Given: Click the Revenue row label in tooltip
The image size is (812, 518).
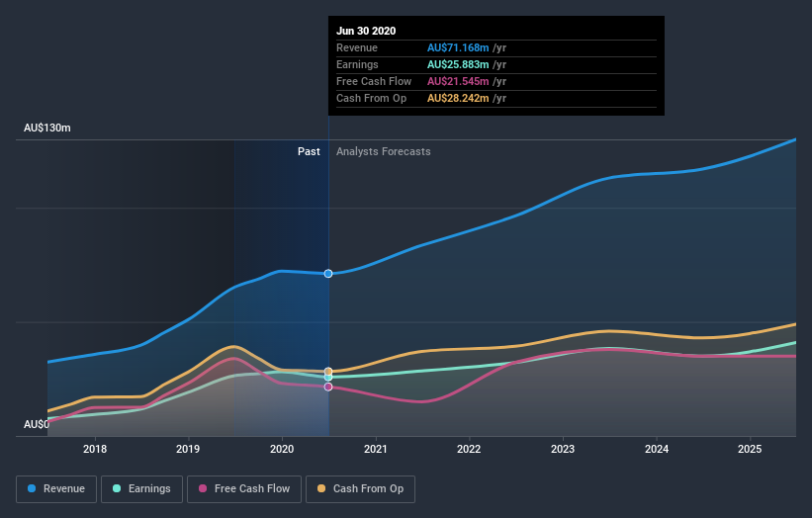Looking at the screenshot, I should click(357, 48).
